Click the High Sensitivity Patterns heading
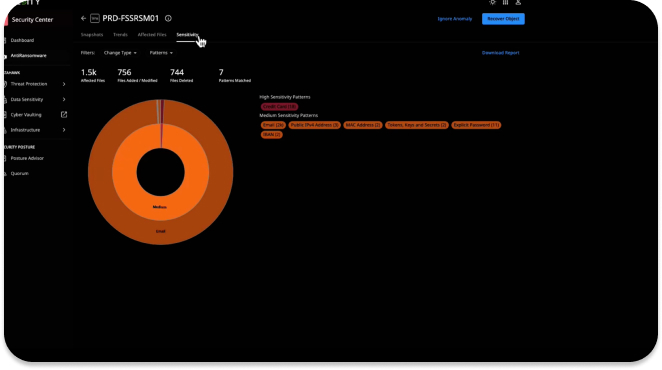Screen dimensions: 662x370 point(285,97)
